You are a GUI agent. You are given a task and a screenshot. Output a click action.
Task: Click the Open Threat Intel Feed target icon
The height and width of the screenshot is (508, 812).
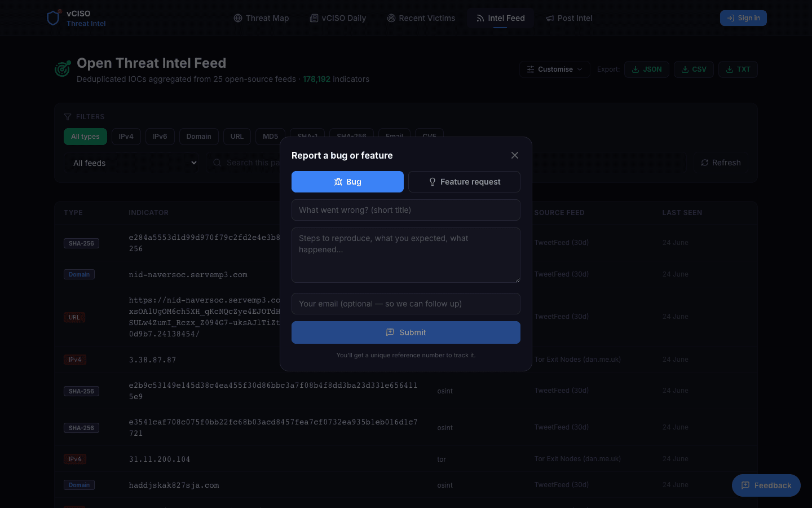63,69
